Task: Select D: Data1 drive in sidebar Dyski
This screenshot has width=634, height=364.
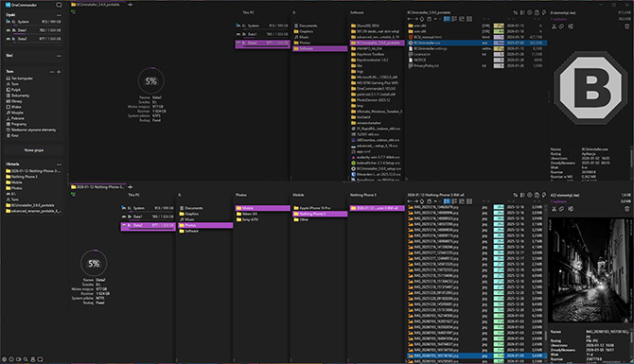Action: (x=33, y=30)
